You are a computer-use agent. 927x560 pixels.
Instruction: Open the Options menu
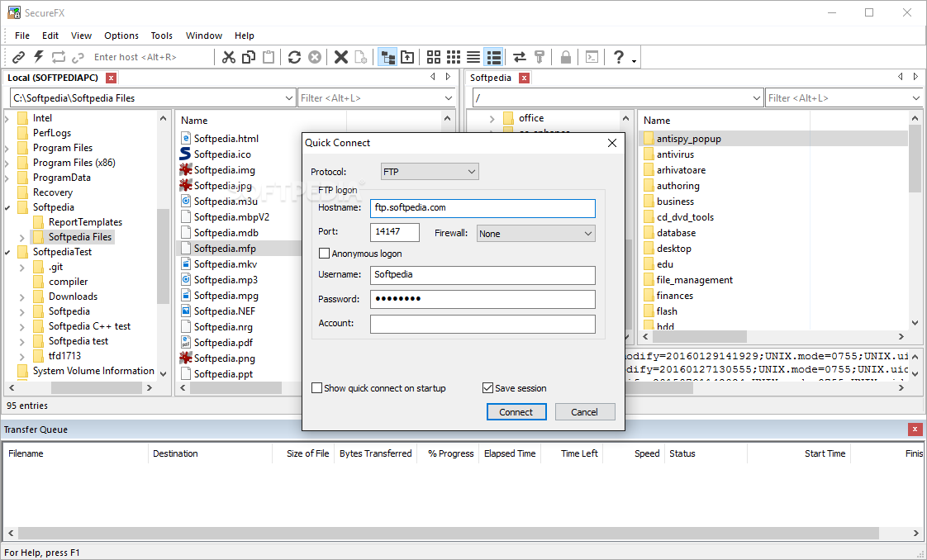(121, 36)
